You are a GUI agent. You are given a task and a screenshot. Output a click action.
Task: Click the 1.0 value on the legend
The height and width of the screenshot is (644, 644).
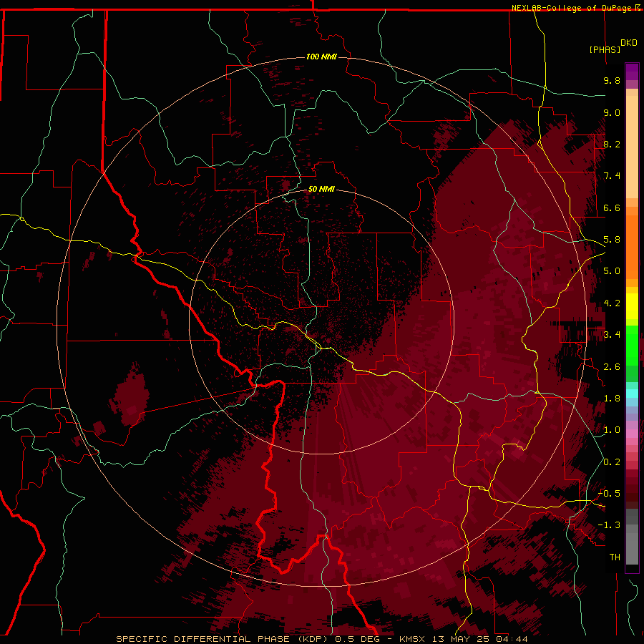[x=612, y=430]
